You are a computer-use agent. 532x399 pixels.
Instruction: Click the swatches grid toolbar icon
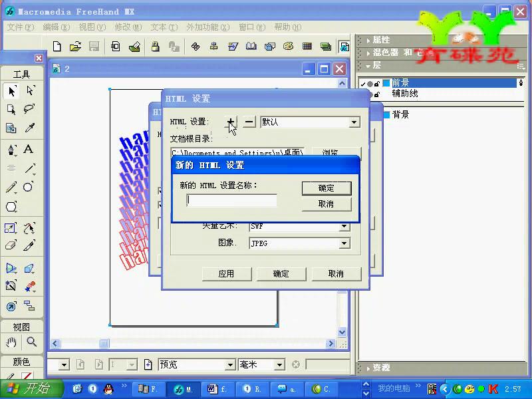[307, 47]
